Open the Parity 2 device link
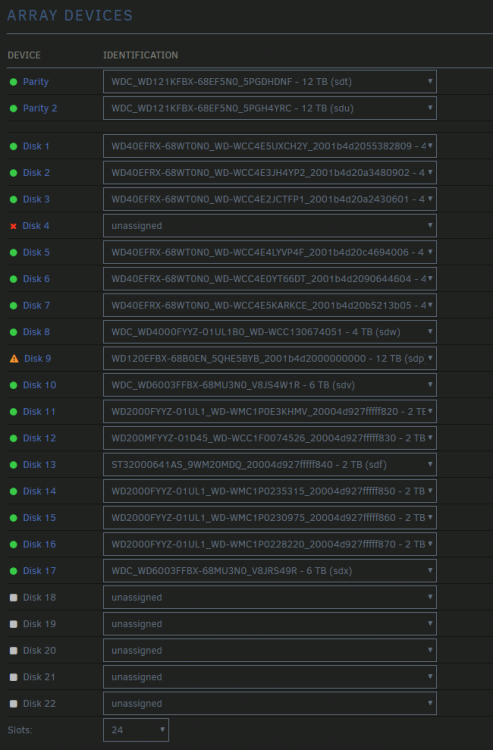 tap(40, 109)
